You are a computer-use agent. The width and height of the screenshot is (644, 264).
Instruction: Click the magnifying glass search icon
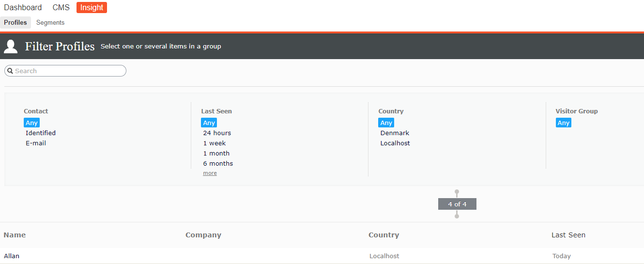(10, 71)
